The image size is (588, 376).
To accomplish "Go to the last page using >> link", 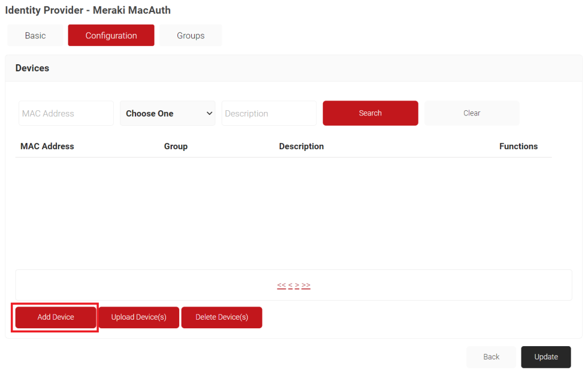I will (305, 285).
